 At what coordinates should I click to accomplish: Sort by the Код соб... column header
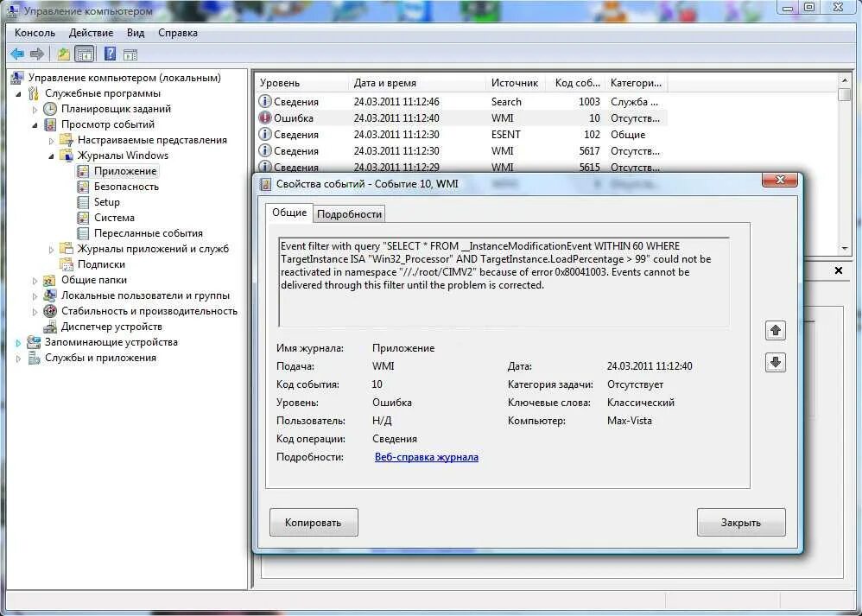click(x=576, y=83)
